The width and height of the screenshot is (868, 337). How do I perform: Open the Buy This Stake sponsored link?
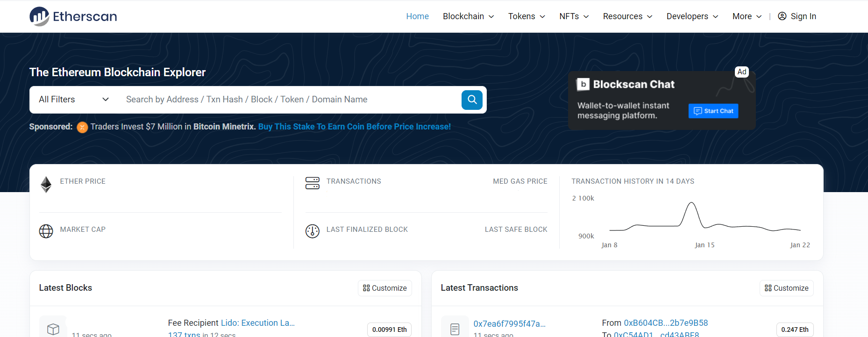click(355, 127)
